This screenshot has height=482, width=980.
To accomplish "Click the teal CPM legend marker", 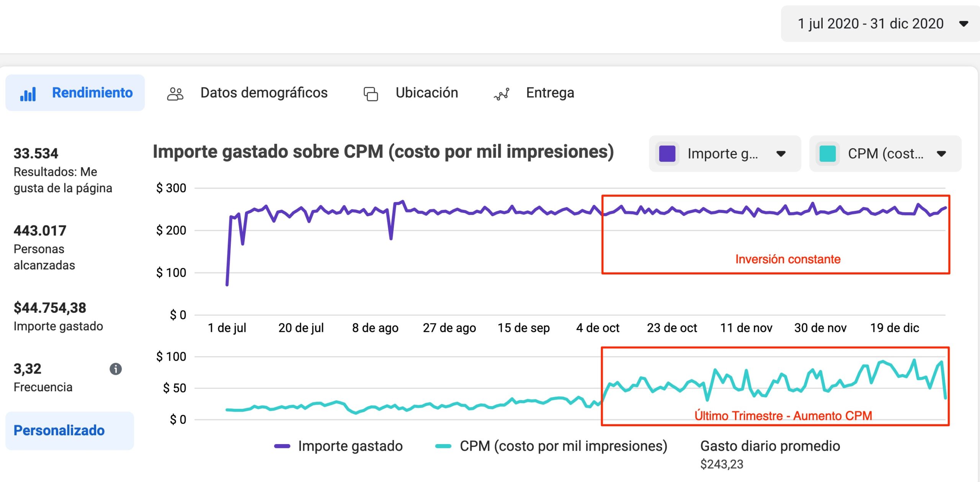I will tap(443, 446).
